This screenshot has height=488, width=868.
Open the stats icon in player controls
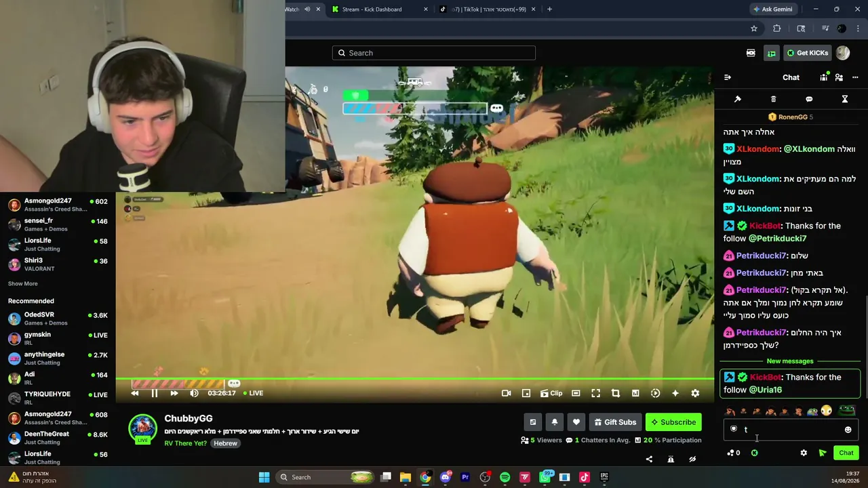point(635,393)
